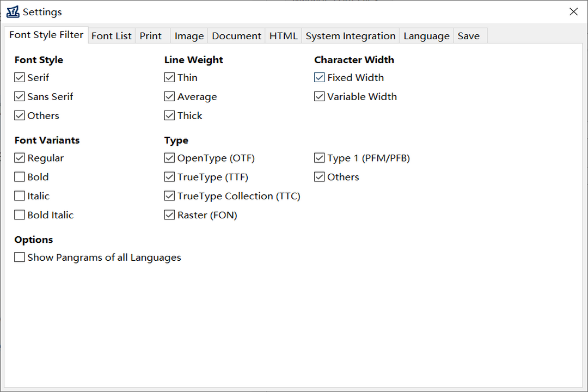Check the Italic variant checkbox
Image resolution: width=588 pixels, height=392 pixels.
(x=20, y=196)
